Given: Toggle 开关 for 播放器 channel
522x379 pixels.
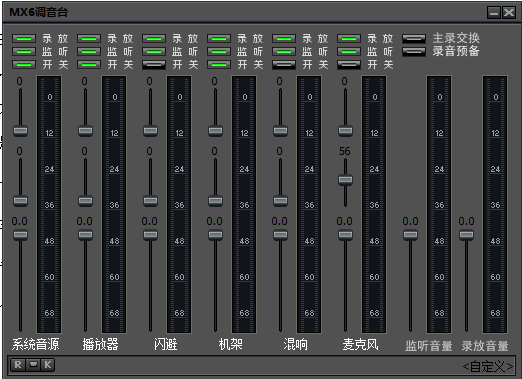Looking at the screenshot, I should [89, 64].
